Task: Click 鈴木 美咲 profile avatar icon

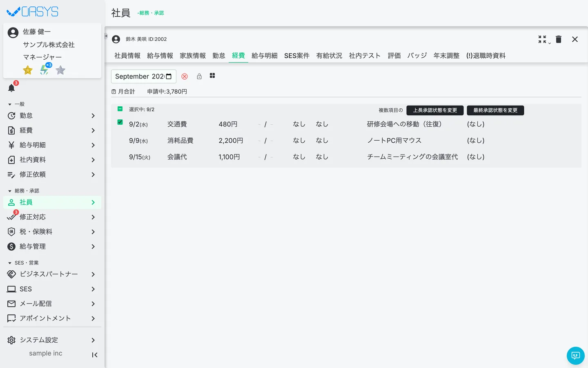Action: [116, 39]
